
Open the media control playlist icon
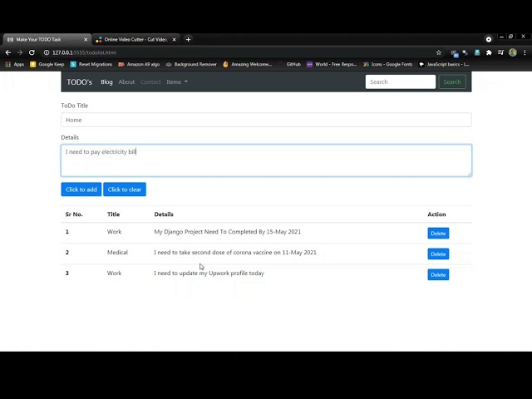click(500, 52)
